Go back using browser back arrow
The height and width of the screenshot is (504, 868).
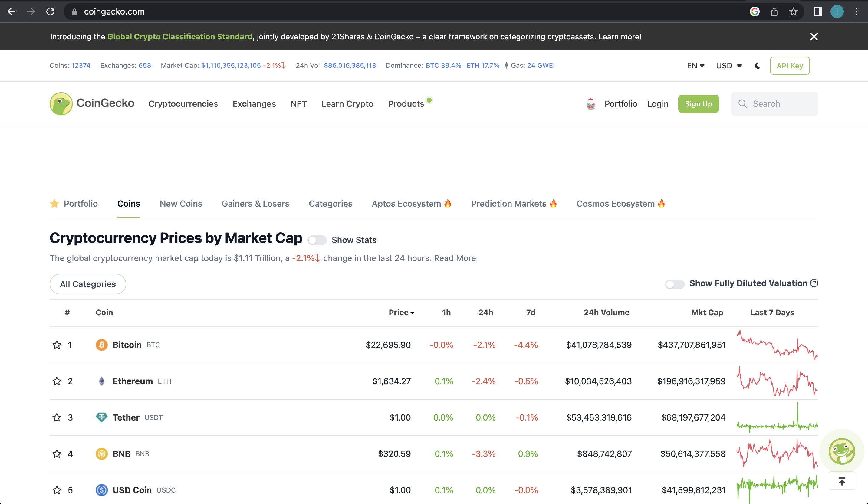click(x=12, y=12)
